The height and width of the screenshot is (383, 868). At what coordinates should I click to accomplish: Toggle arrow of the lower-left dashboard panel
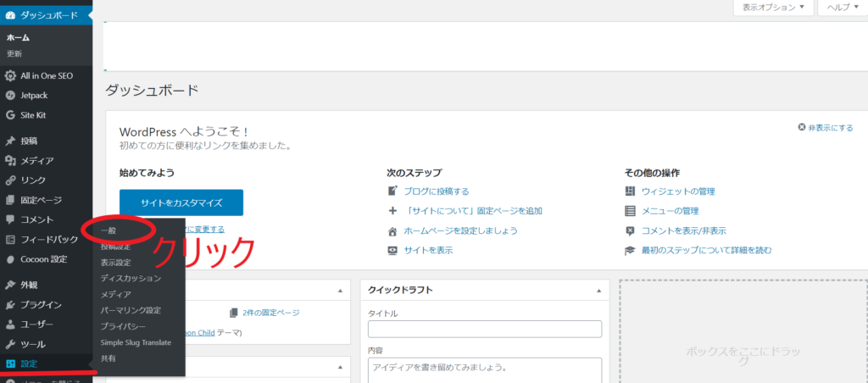pos(340,367)
